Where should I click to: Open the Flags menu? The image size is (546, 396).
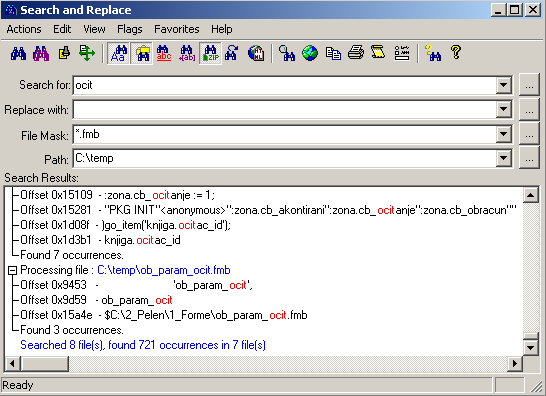[130, 29]
